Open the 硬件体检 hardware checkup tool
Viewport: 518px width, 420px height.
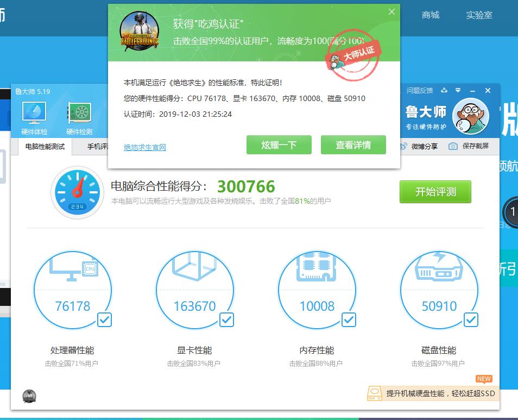point(34,114)
